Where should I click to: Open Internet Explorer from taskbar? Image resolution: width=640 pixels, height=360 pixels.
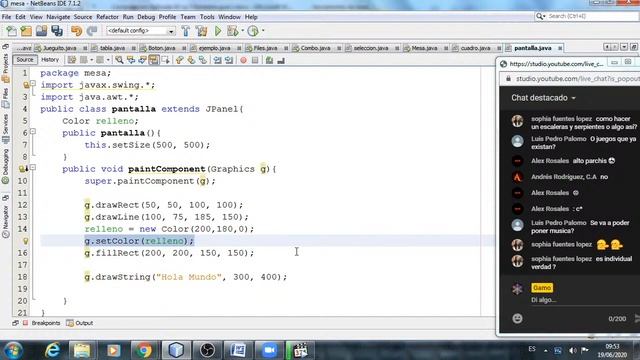click(x=52, y=350)
